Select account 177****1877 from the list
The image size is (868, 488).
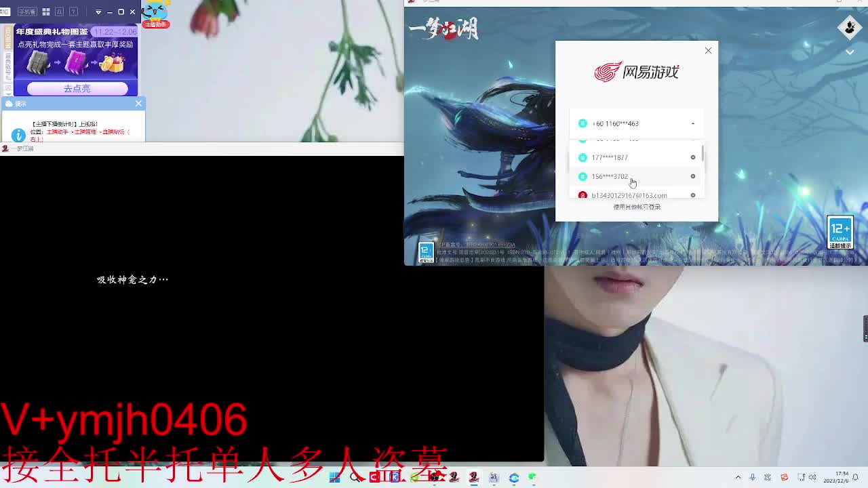tap(635, 157)
